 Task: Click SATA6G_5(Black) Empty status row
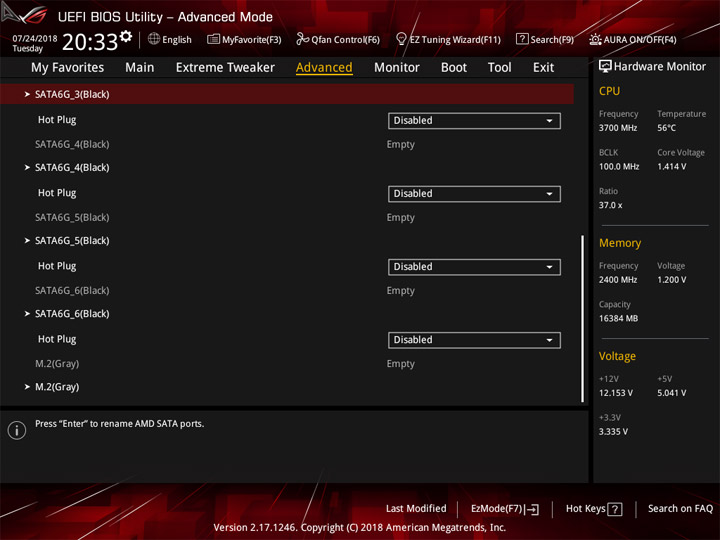[x=287, y=217]
